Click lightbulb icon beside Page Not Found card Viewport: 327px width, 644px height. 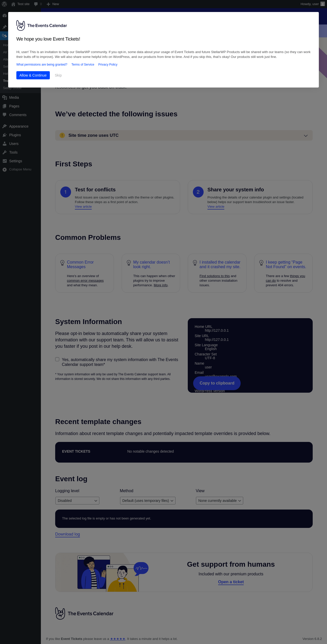261,263
